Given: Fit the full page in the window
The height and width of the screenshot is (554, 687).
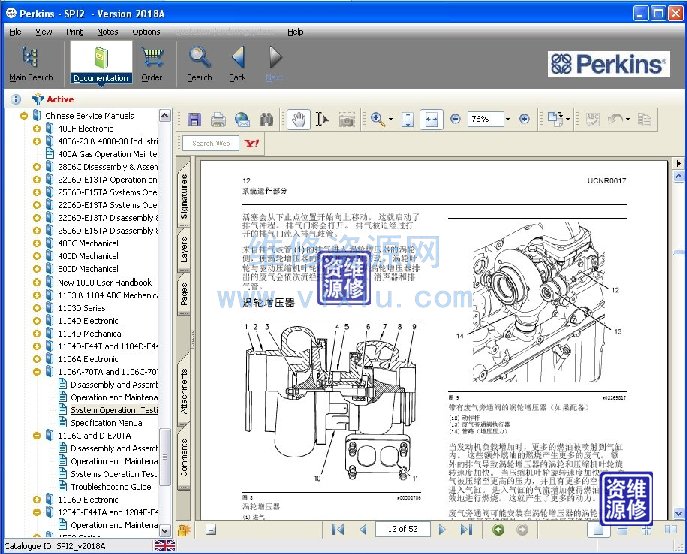Looking at the screenshot, I should click(408, 119).
